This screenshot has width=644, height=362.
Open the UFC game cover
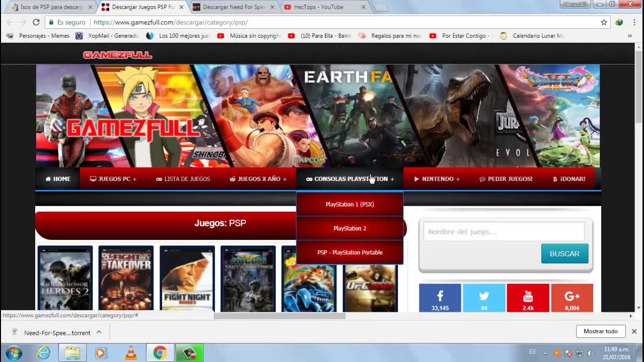[370, 288]
